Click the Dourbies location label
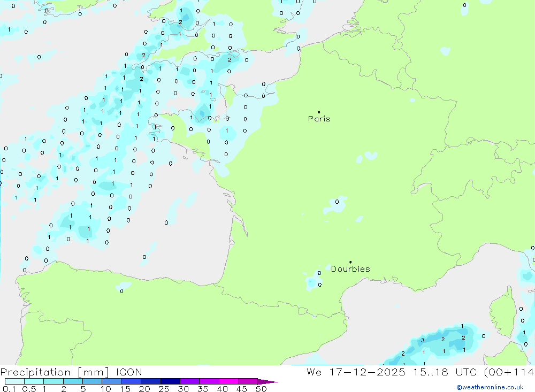This screenshot has height=392, width=535. 350,269
